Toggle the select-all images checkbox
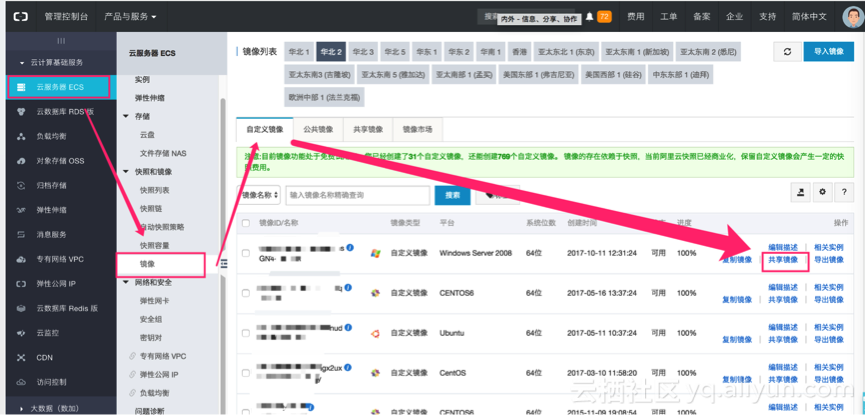The width and height of the screenshot is (866, 415). (246, 223)
